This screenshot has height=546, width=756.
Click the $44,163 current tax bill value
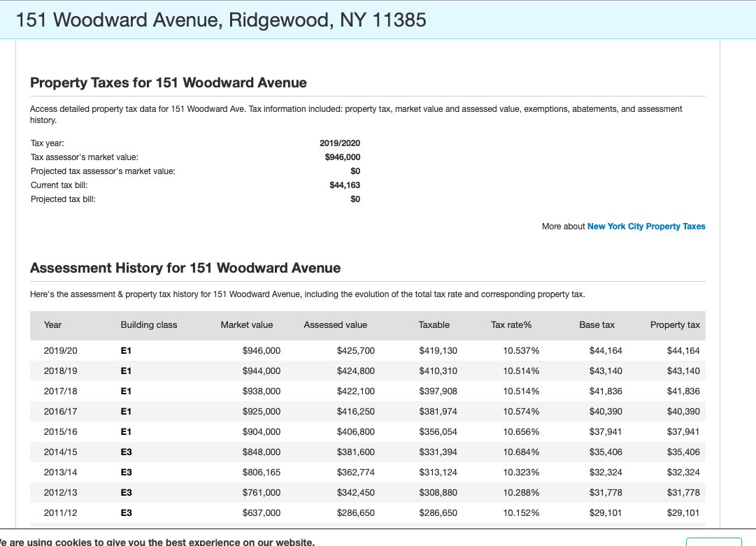[344, 185]
